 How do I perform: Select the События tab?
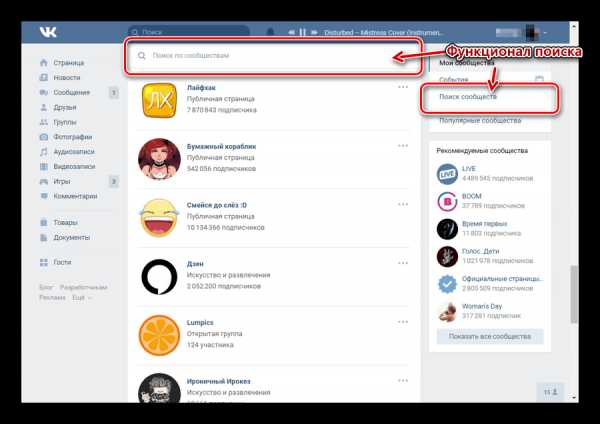453,80
